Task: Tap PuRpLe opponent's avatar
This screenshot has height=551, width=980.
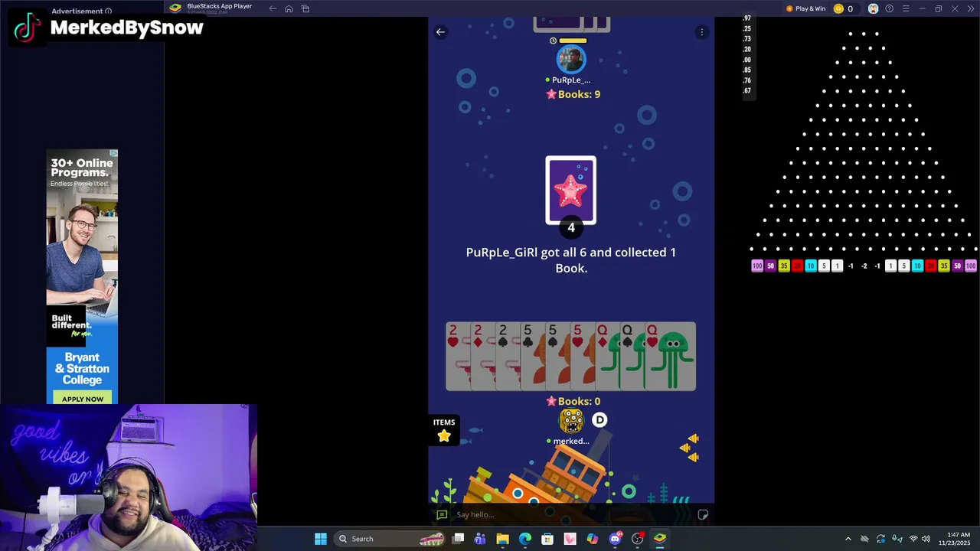Action: (x=570, y=60)
